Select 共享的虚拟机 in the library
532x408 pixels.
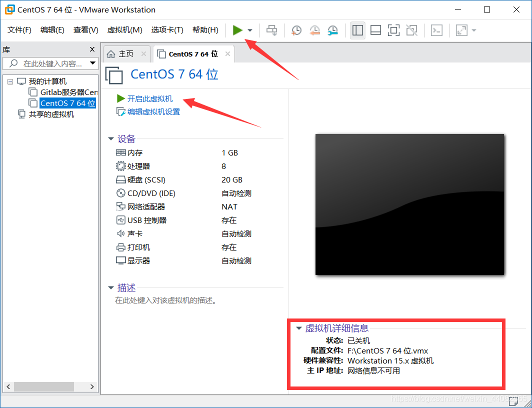[46, 114]
